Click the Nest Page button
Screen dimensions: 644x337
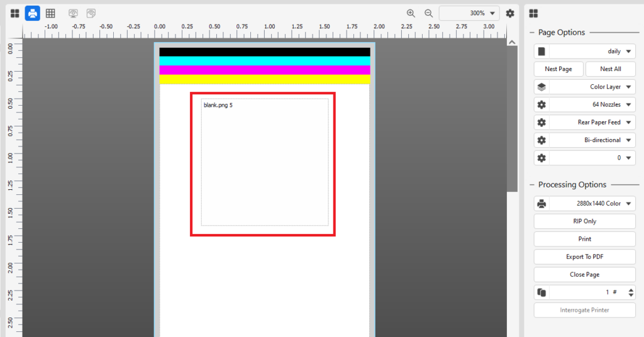point(558,69)
